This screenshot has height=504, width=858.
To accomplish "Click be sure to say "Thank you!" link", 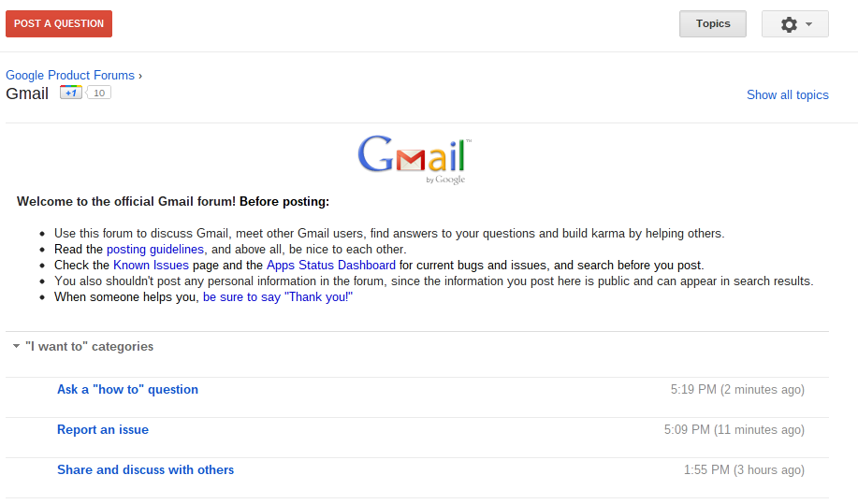I will [278, 296].
